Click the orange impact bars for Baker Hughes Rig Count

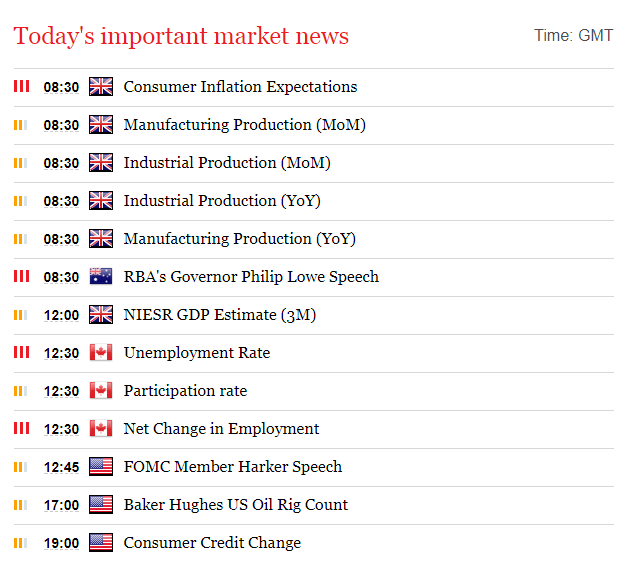[x=21, y=505]
